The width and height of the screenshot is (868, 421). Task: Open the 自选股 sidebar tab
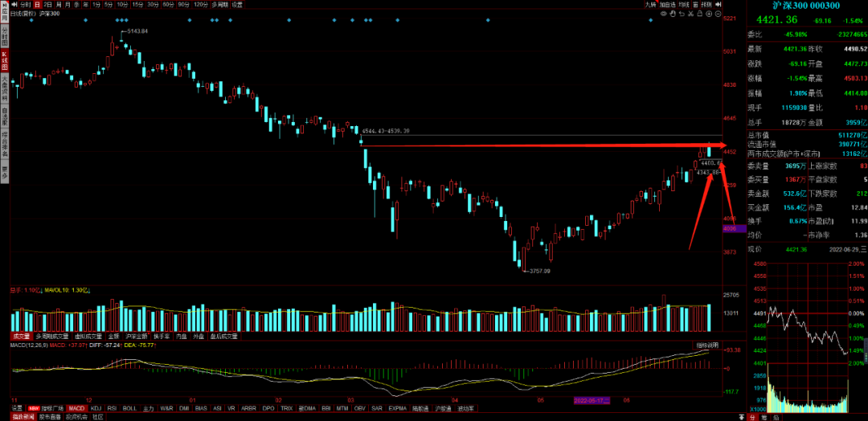click(x=4, y=116)
